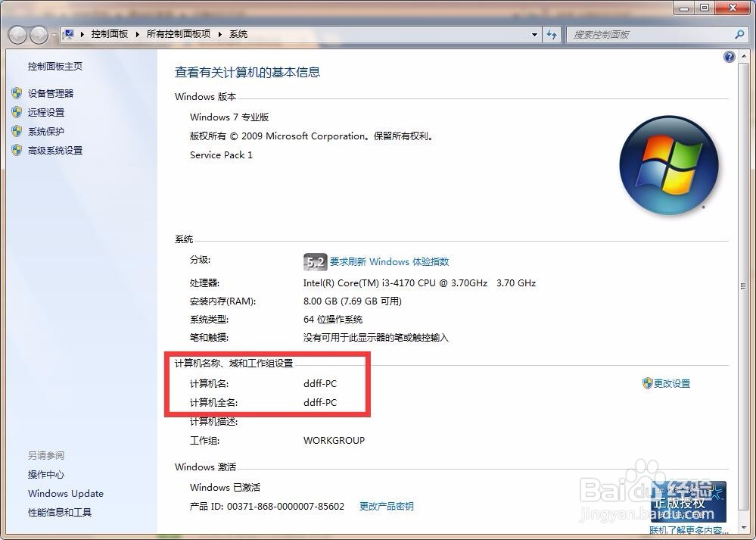This screenshot has height=540, width=756.
Task: Click the magnifier icon in the search box
Action: point(738,34)
